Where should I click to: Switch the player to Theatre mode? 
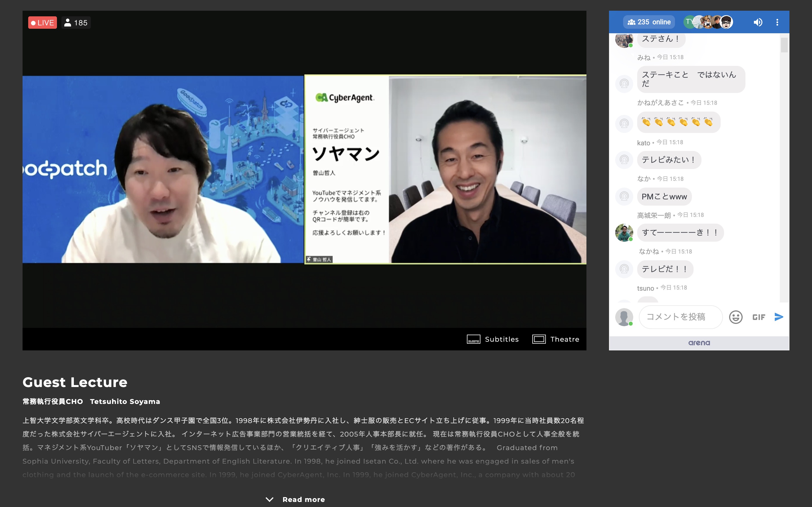(555, 339)
